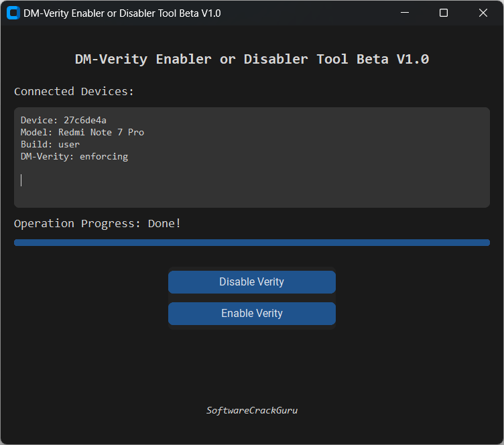
Task: Maximize the DM-Verity tool window
Action: [444, 13]
